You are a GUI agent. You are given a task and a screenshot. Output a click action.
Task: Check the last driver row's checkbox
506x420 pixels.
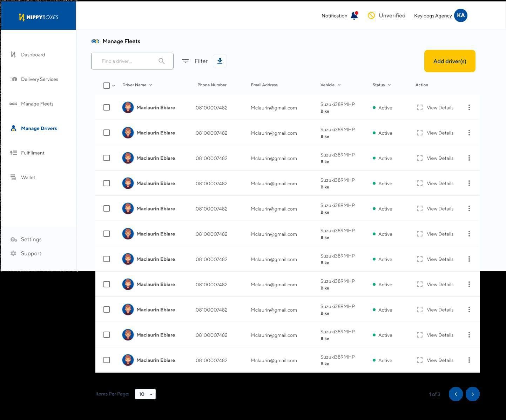(107, 360)
